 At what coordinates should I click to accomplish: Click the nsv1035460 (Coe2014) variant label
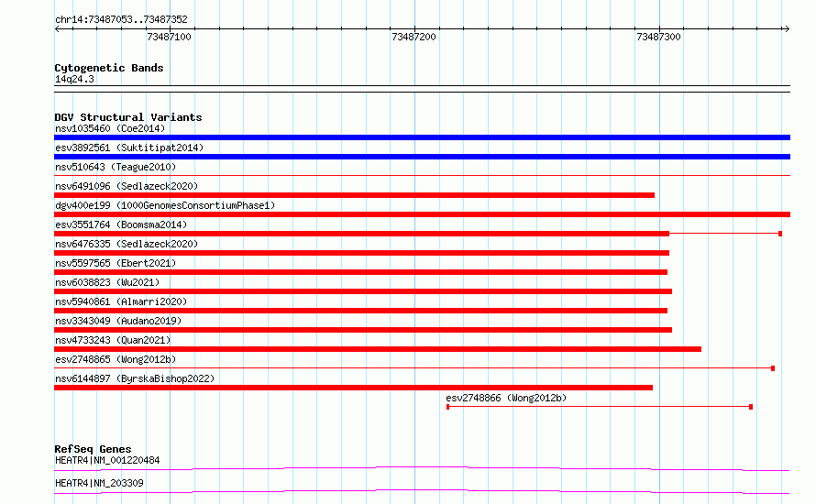110,128
